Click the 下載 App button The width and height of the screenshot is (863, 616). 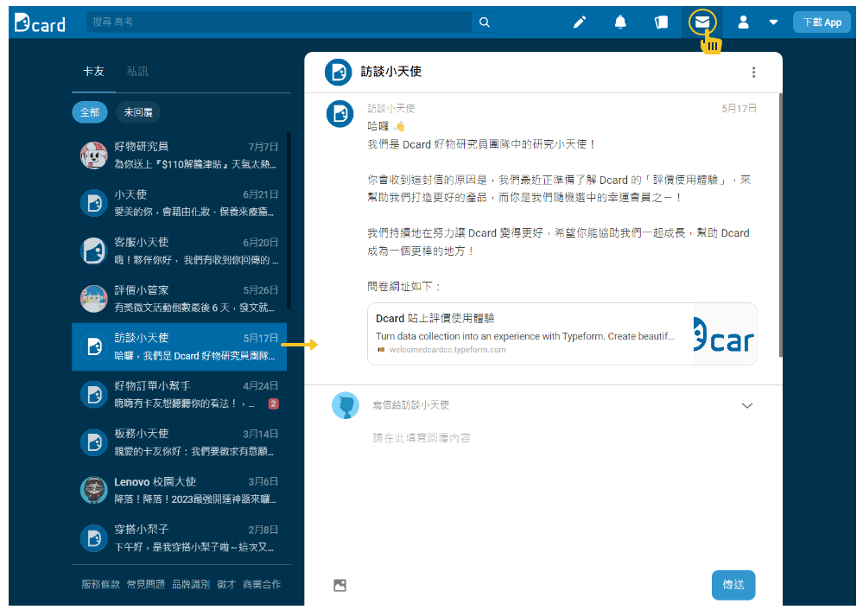[x=821, y=22]
